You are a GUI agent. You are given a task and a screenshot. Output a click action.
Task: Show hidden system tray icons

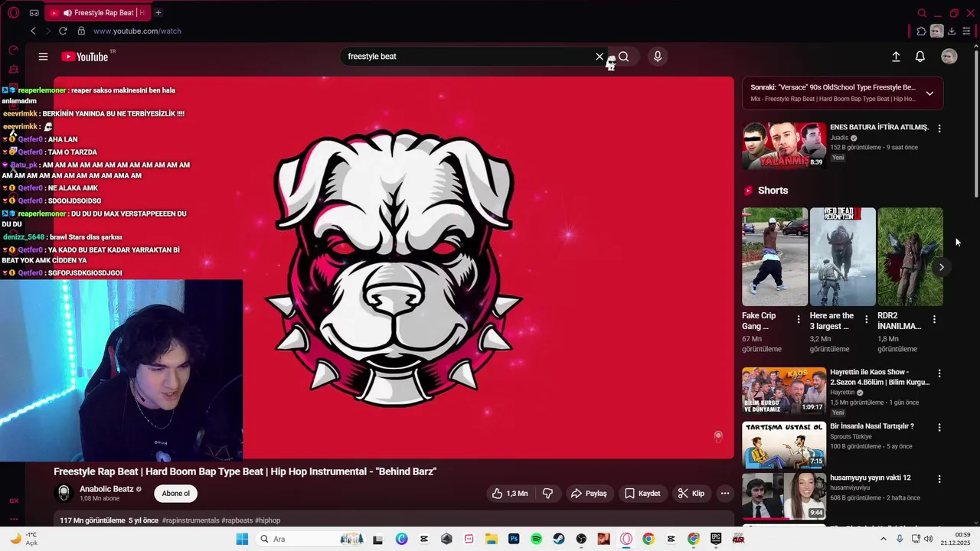[x=884, y=540]
